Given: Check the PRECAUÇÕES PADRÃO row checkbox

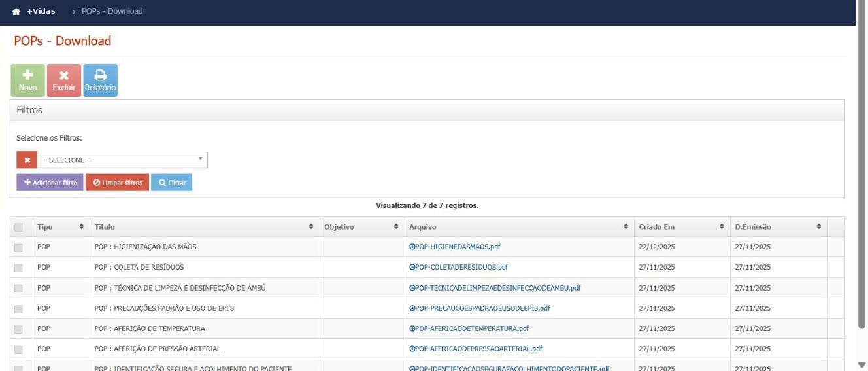Looking at the screenshot, I should (x=18, y=308).
